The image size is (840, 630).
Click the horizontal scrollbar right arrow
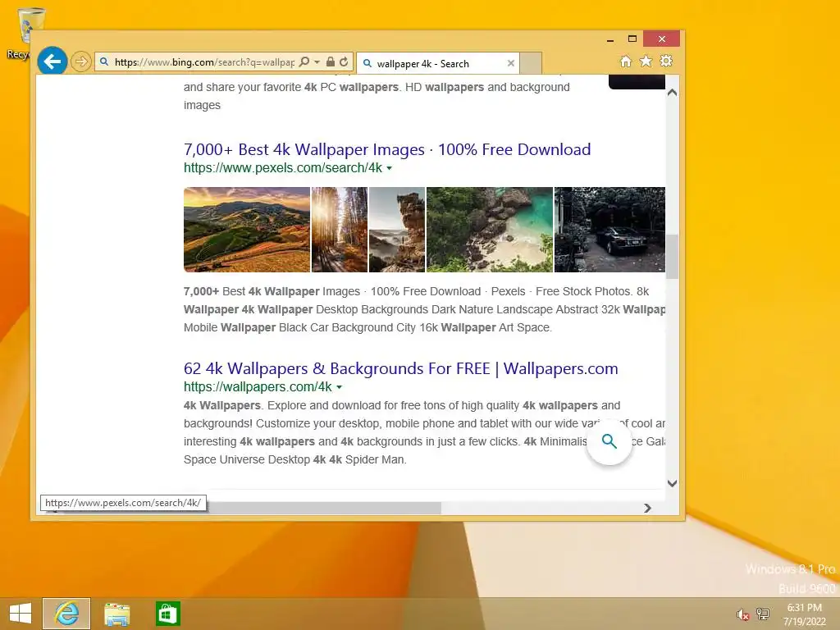(x=647, y=508)
